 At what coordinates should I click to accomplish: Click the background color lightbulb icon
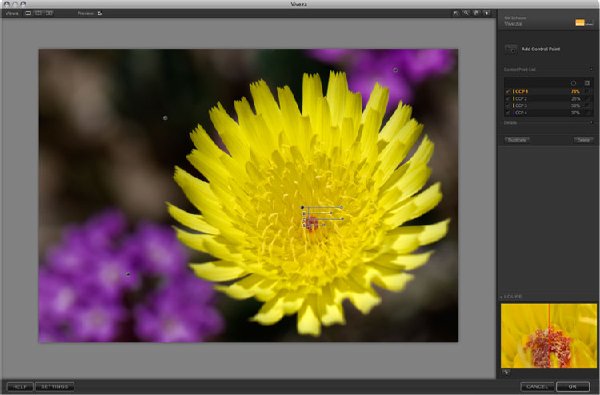tap(486, 13)
